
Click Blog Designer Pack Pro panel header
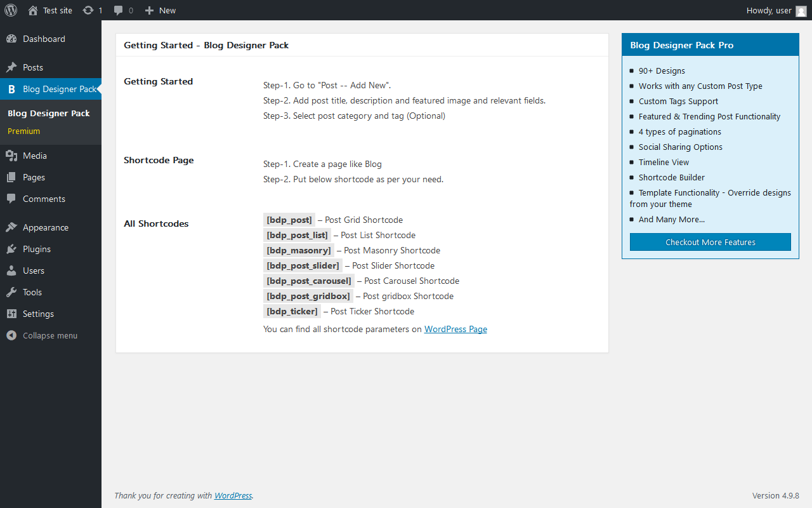(x=710, y=45)
